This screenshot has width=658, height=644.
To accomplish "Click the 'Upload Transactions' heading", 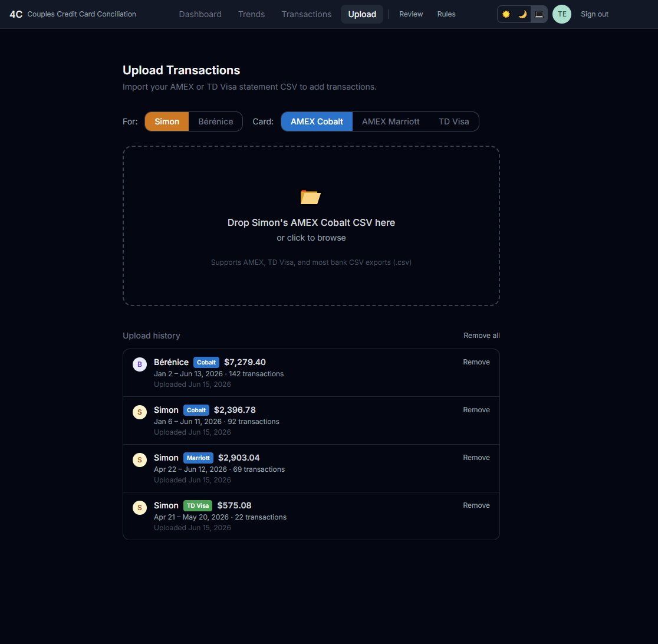I will (x=181, y=70).
